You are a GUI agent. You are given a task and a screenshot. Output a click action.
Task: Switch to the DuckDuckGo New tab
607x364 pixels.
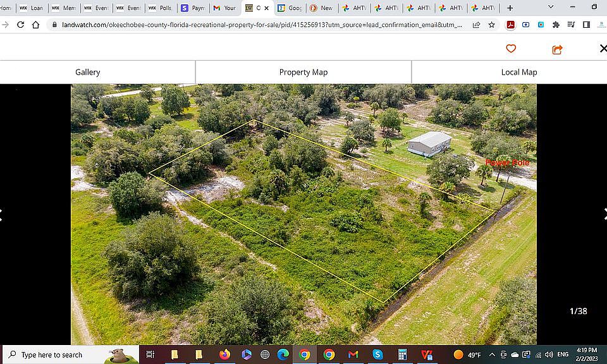[x=322, y=8]
